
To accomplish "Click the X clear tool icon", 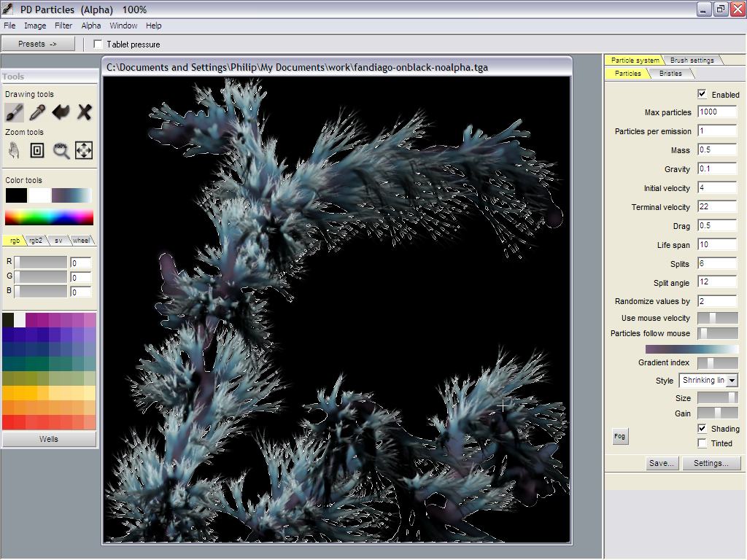I will [x=84, y=112].
